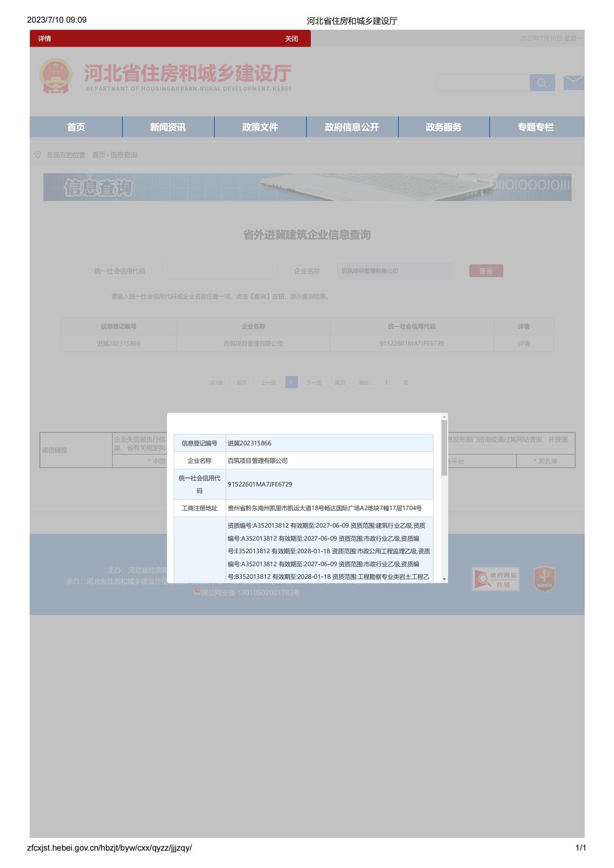Click the national emblem logo
This screenshot has height=868, width=614.
click(x=56, y=75)
